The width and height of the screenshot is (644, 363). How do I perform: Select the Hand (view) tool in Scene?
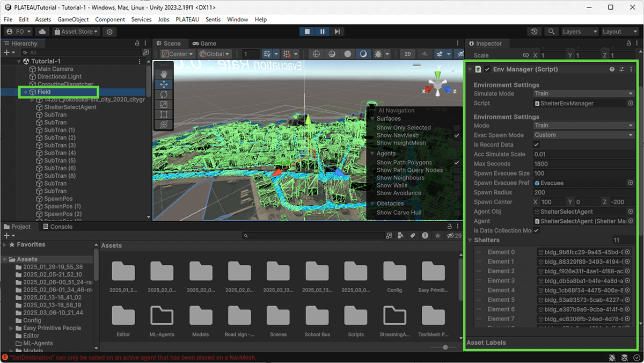coord(164,74)
